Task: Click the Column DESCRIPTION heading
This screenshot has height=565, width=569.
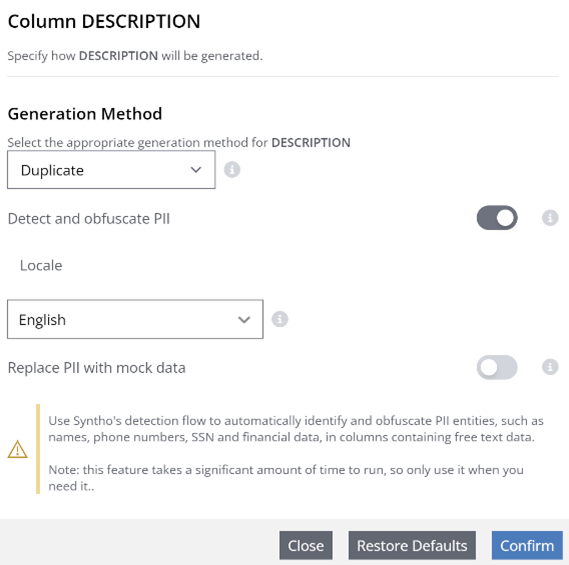Action: coord(104,21)
